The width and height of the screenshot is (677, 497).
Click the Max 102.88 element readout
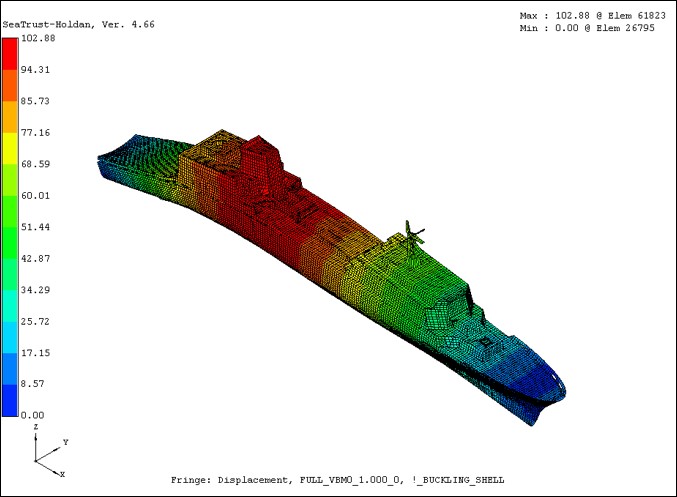tap(593, 16)
